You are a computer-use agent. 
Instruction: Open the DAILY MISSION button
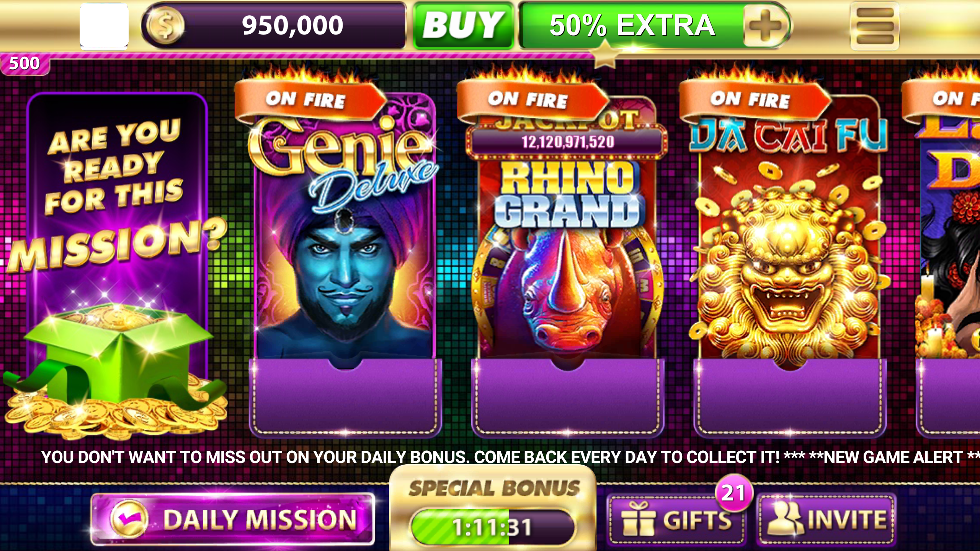(233, 519)
